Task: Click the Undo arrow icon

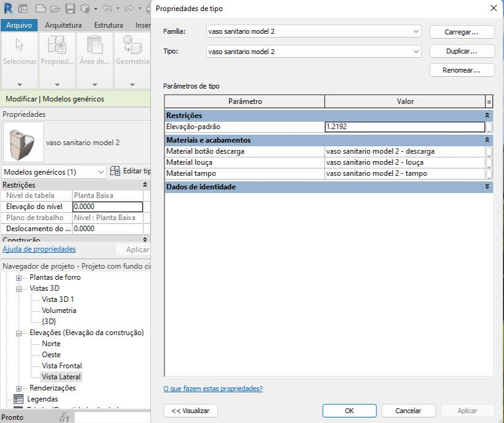Action: click(x=107, y=9)
